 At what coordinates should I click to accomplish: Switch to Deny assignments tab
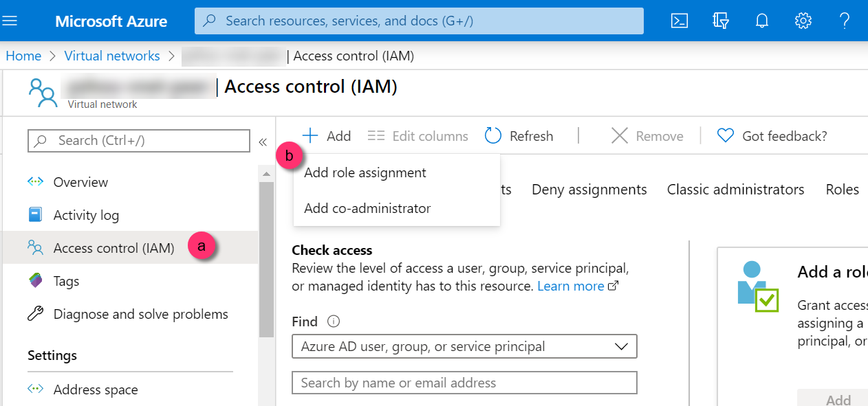click(589, 190)
